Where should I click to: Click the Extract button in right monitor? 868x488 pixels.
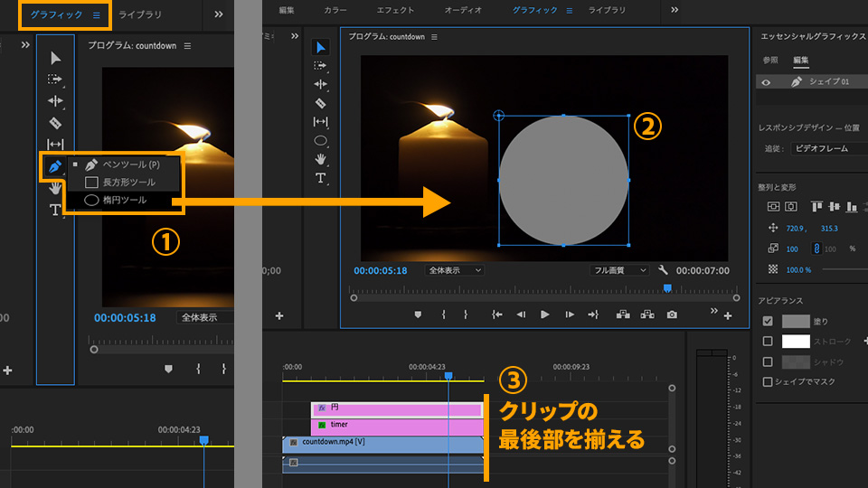coord(647,314)
